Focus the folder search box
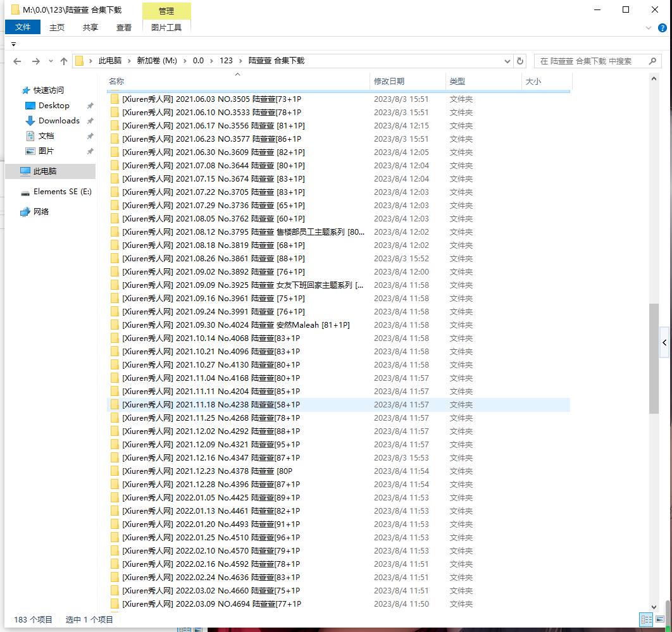Viewport: 672px width, 632px height. tap(598, 61)
